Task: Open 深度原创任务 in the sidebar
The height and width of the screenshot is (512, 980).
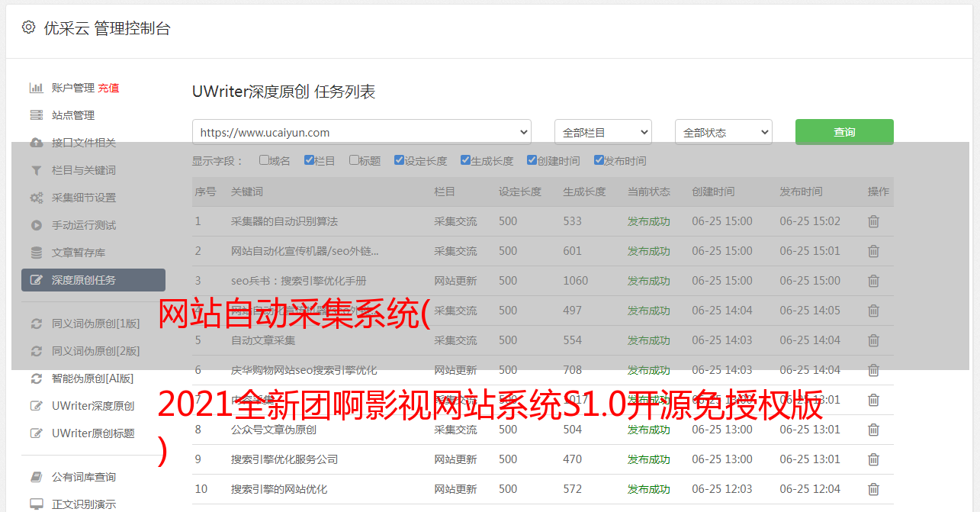Action: (93, 280)
